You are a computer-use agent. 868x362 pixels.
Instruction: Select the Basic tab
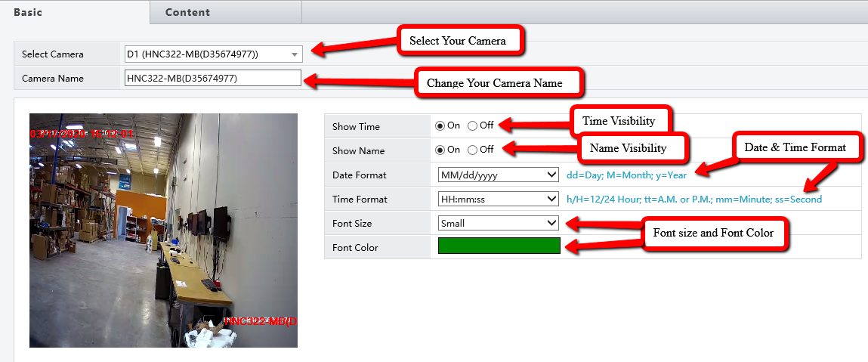click(x=28, y=12)
